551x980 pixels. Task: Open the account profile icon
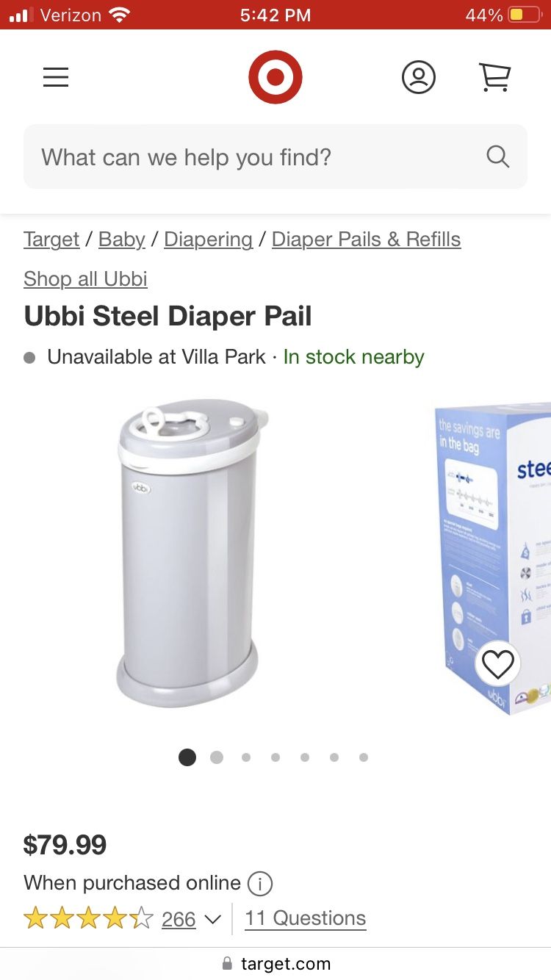point(419,77)
